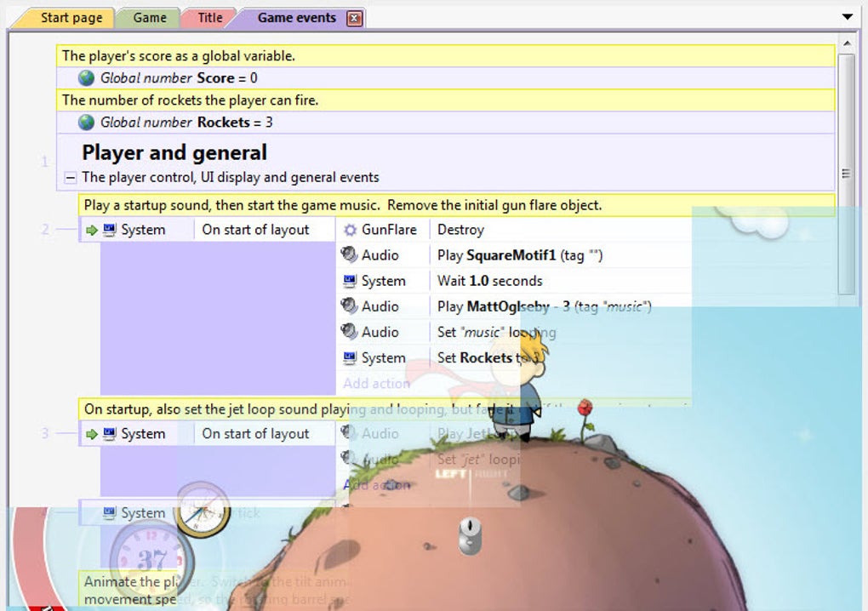Screen dimensions: 868x611
Task: Click the scrollbar up arrow
Action: click(x=847, y=43)
